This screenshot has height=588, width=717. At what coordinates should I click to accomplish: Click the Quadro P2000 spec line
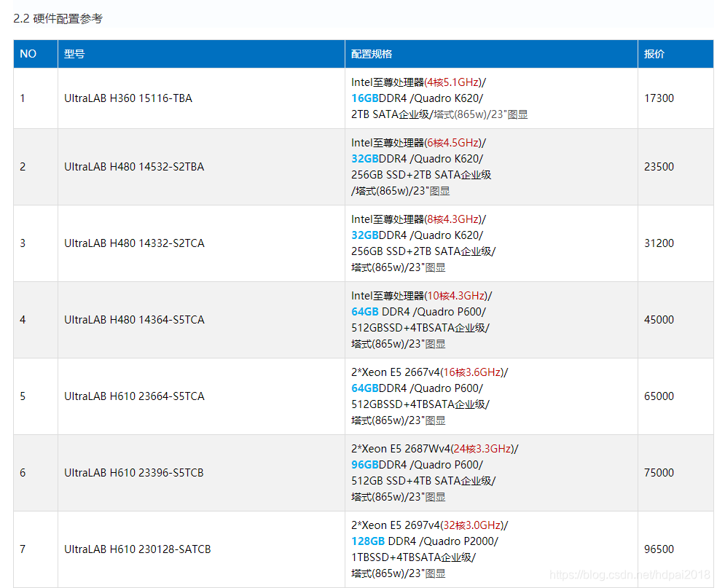click(x=425, y=541)
